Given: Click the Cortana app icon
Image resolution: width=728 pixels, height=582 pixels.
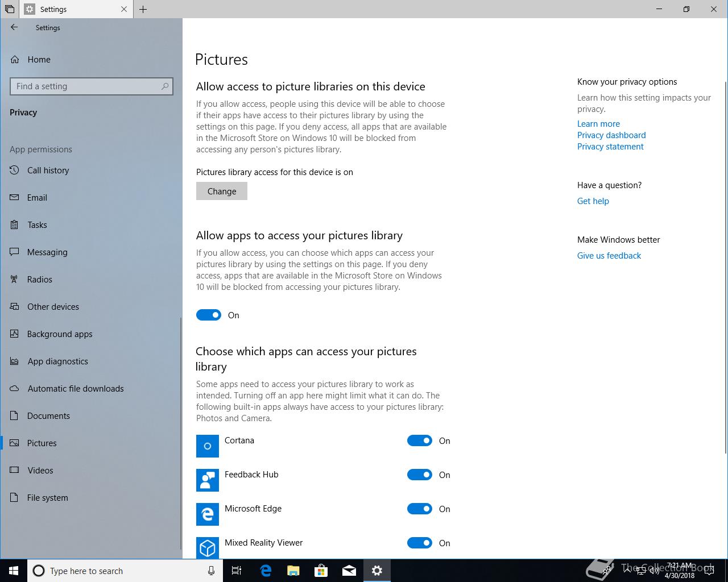Looking at the screenshot, I should tap(208, 446).
